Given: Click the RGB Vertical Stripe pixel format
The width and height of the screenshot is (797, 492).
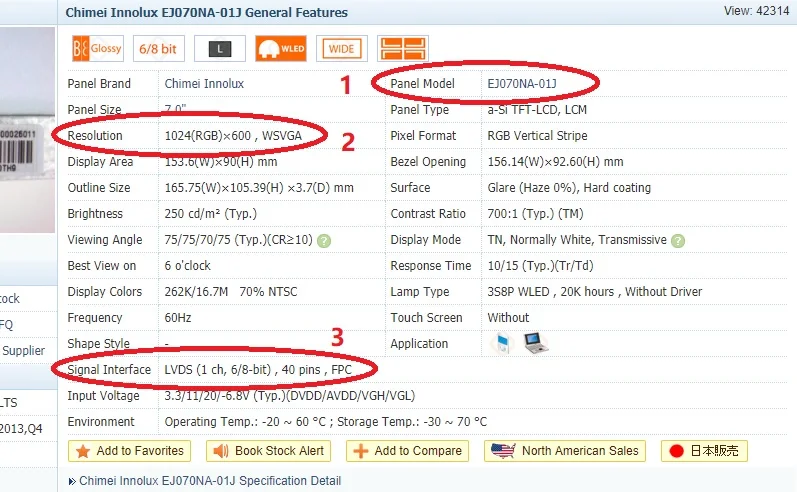Looking at the screenshot, I should click(x=537, y=136).
